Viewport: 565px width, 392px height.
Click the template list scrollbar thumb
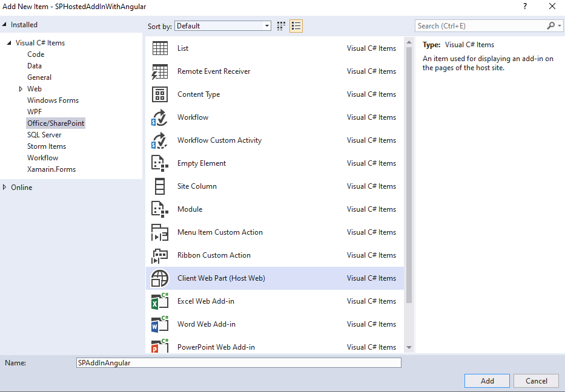(409, 175)
